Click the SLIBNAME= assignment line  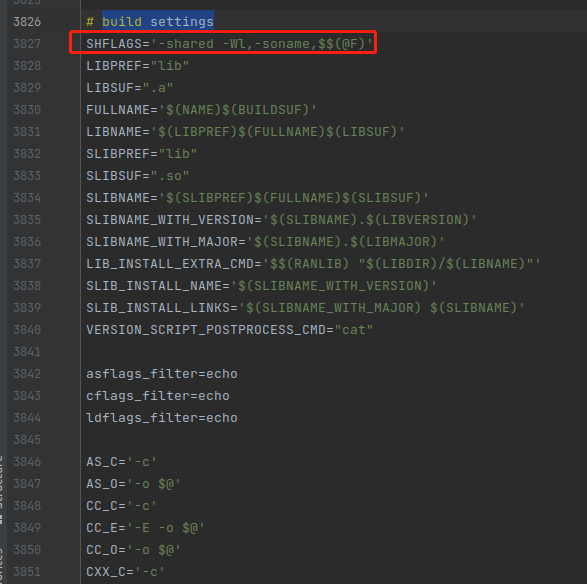(x=257, y=198)
